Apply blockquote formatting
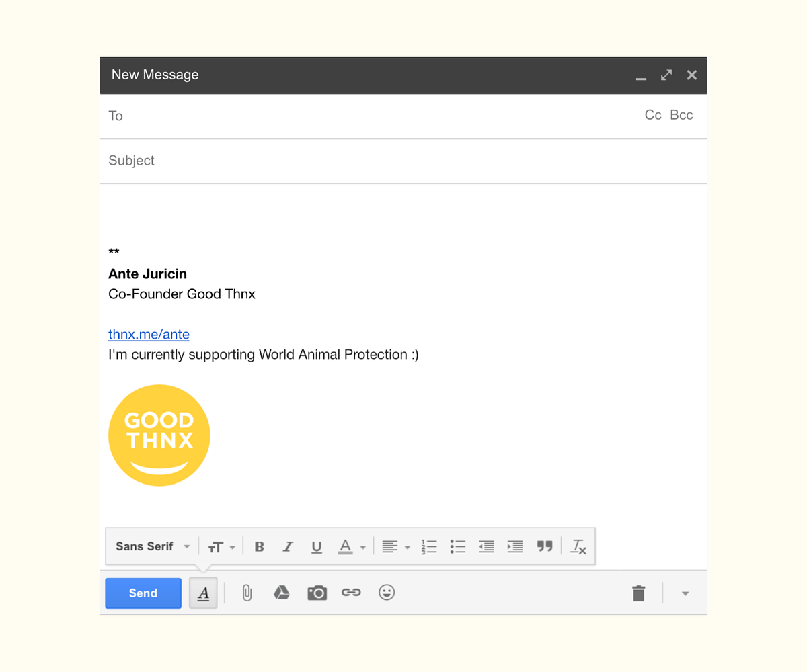Screen dimensions: 807x672 (x=545, y=546)
